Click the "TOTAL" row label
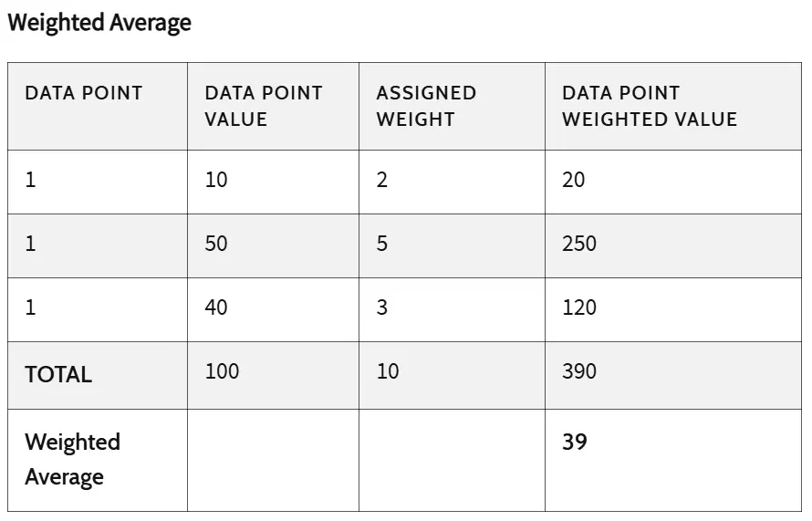Screen dimensions: 812x521 tap(58, 374)
